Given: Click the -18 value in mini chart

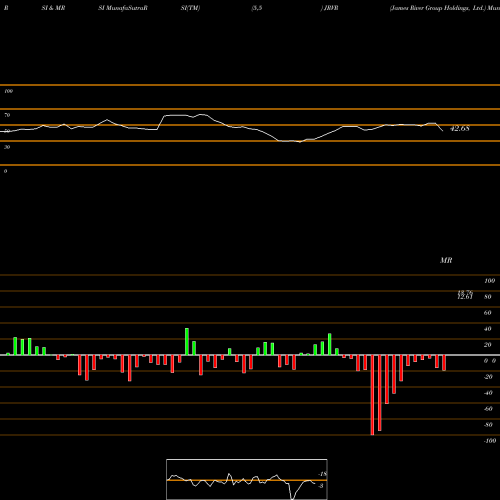Looking at the screenshot, I should (322, 474).
